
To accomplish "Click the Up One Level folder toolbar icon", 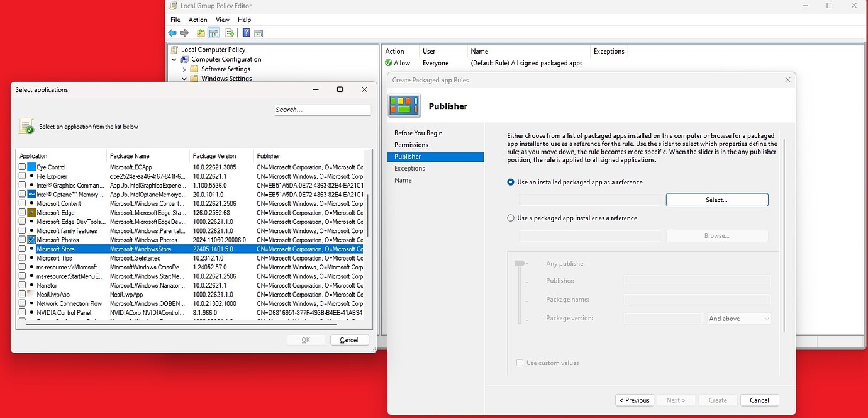I will [x=201, y=33].
